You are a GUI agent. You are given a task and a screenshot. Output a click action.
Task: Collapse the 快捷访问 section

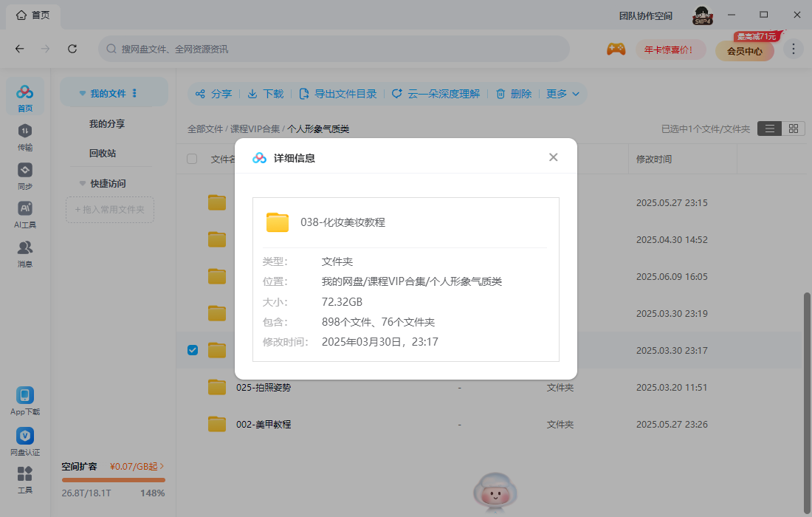pyautogui.click(x=83, y=183)
